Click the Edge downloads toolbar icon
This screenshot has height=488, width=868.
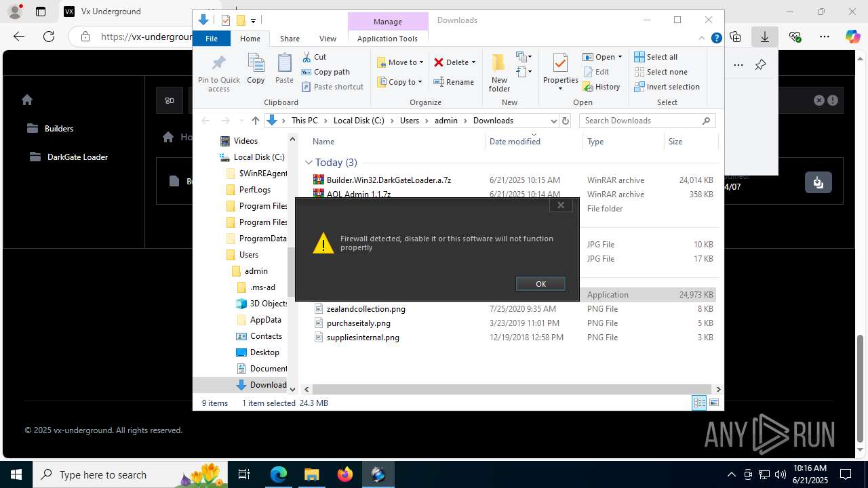764,37
